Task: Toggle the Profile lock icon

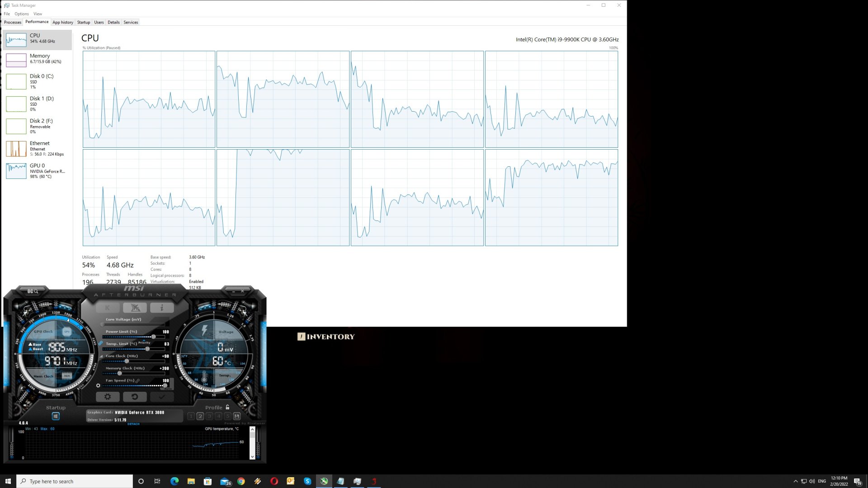Action: coord(227,407)
